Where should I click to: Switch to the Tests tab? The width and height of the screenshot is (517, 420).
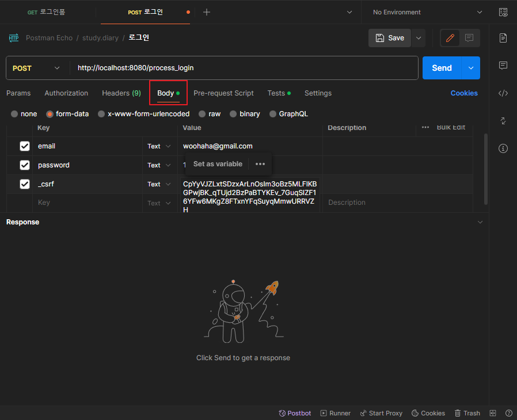pos(279,93)
